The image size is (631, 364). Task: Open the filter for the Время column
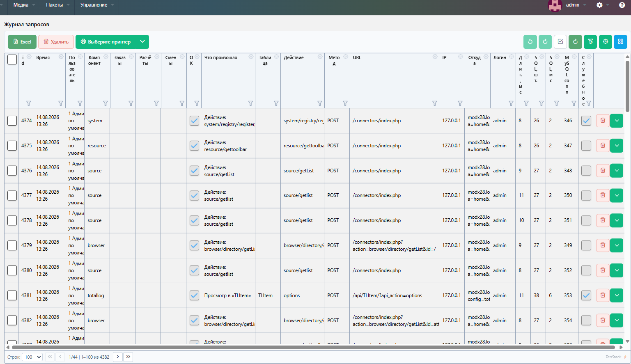(61, 103)
